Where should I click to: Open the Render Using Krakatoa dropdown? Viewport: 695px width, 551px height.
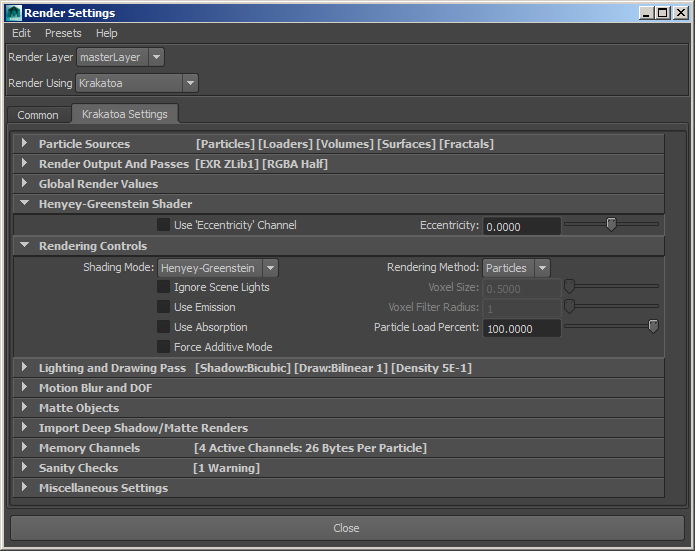point(137,83)
